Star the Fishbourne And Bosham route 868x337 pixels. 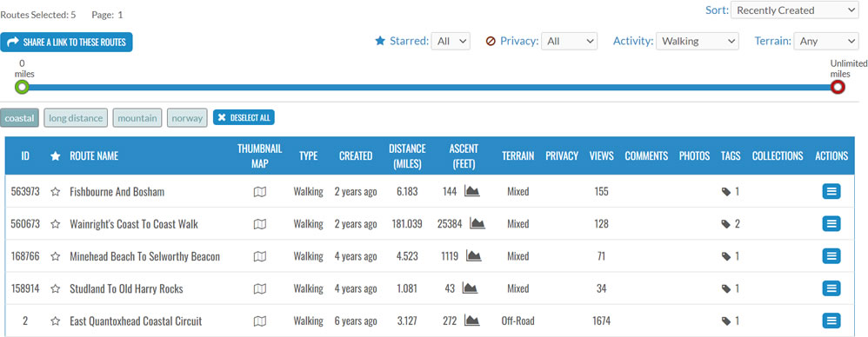56,192
